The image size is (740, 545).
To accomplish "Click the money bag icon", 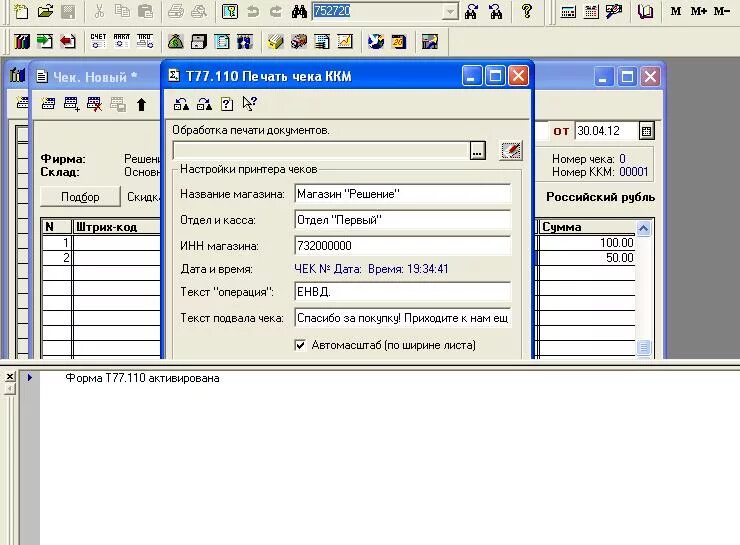I will (176, 42).
